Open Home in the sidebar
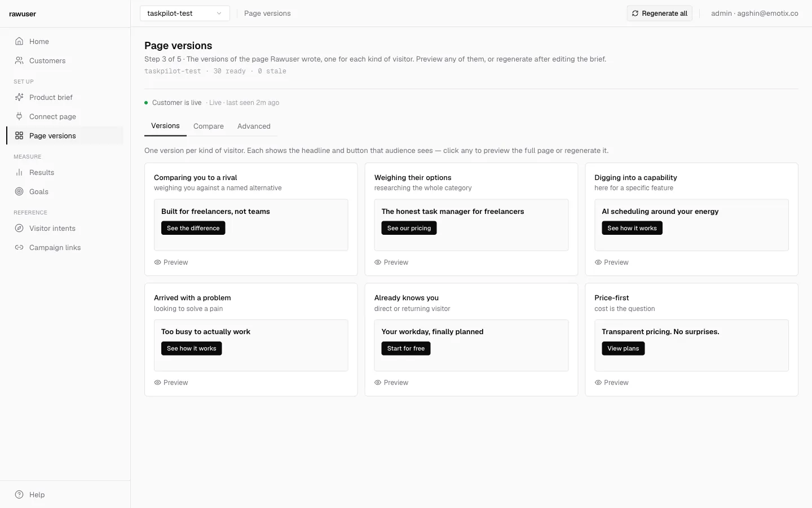The height and width of the screenshot is (508, 812). point(65,41)
